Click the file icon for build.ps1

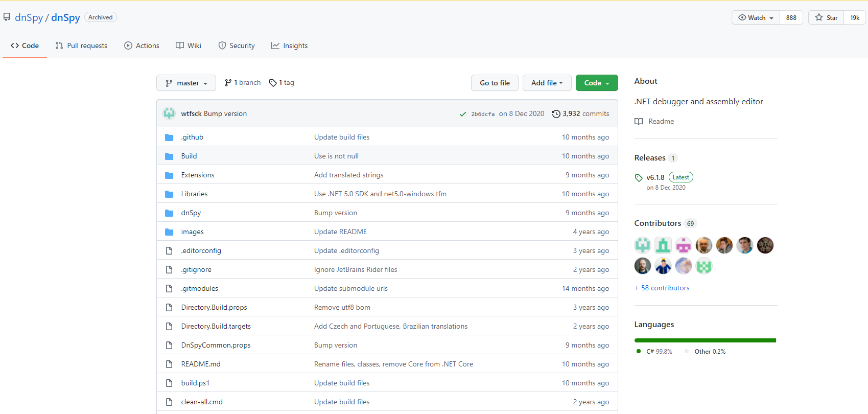pyautogui.click(x=169, y=383)
